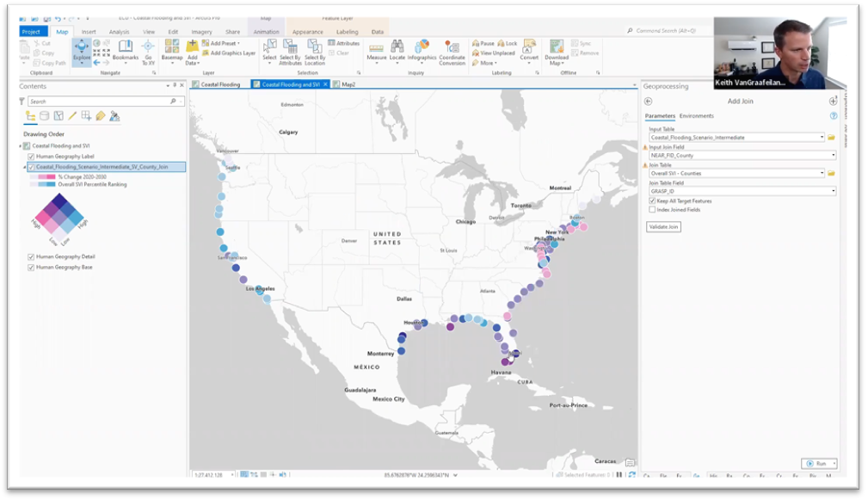The height and width of the screenshot is (500, 868).
Task: Open the Input Join Field dropdown
Action: 834,156
